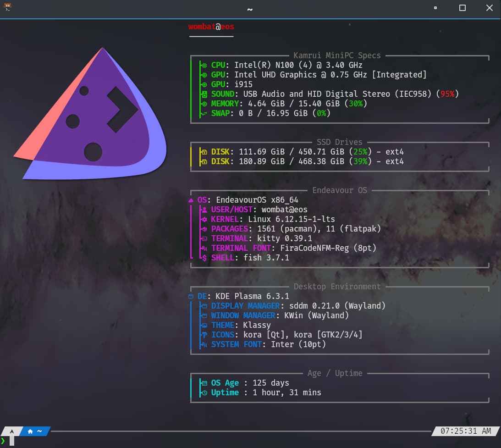Click the '07:25:31 AM' prompt clock

466,431
